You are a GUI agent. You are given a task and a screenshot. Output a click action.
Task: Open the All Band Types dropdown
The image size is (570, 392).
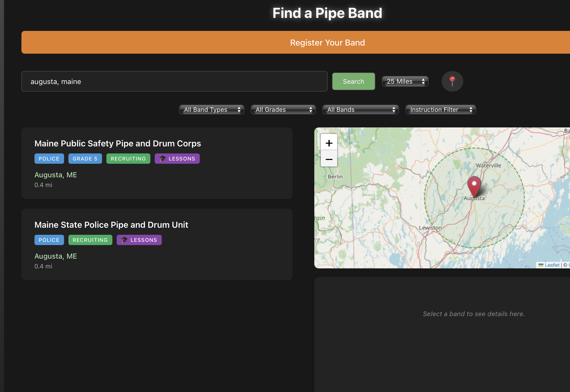212,110
